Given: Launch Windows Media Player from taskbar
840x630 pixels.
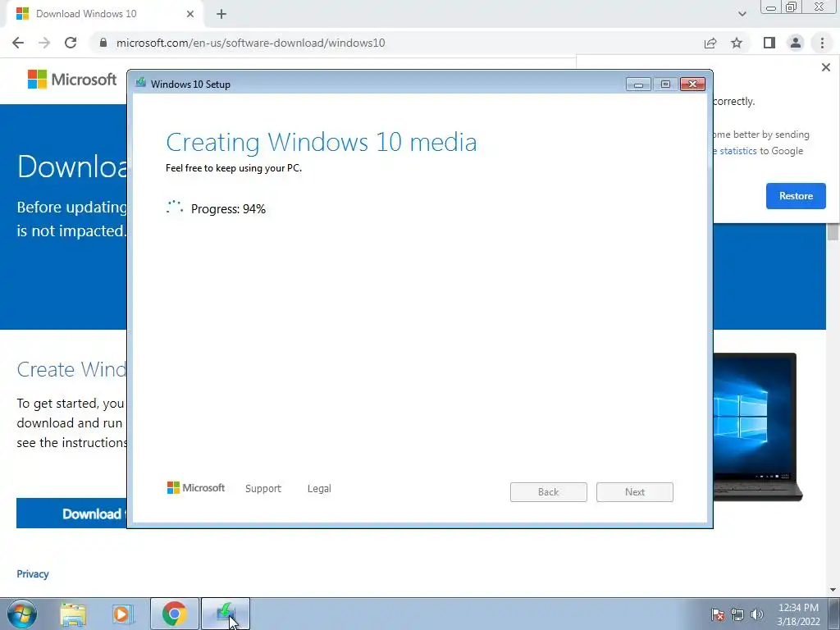Looking at the screenshot, I should point(123,614).
